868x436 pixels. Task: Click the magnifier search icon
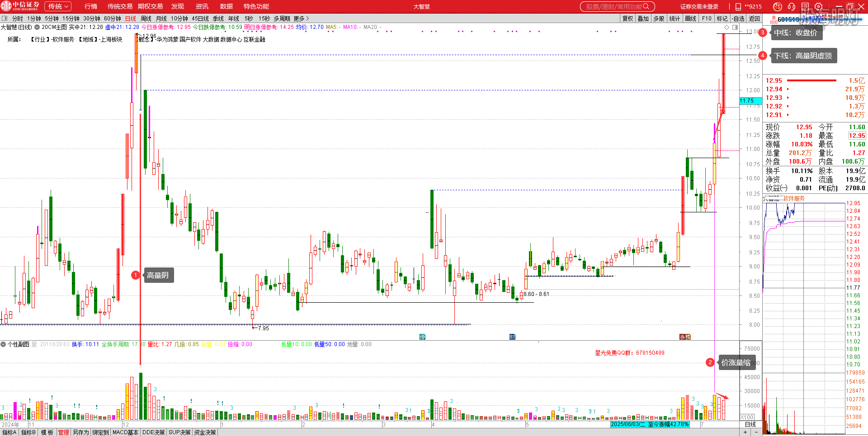click(x=646, y=6)
